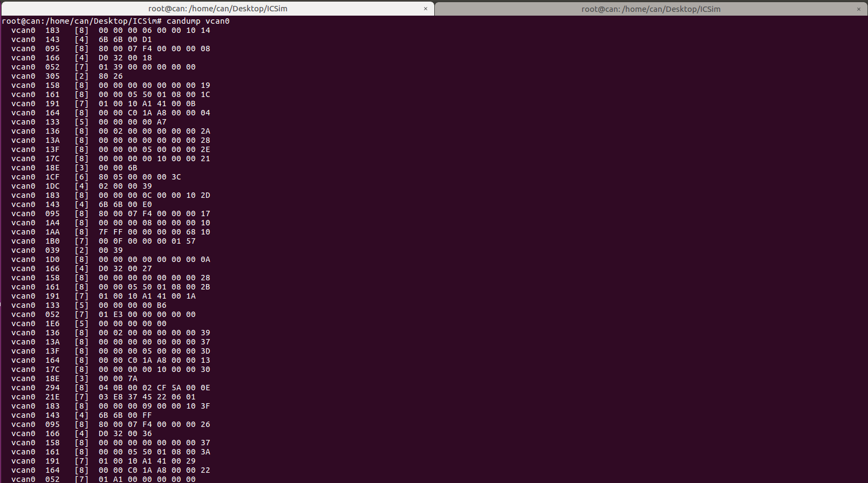Click the 191 row ending in byte 29
The width and height of the screenshot is (868, 483).
pos(104,461)
